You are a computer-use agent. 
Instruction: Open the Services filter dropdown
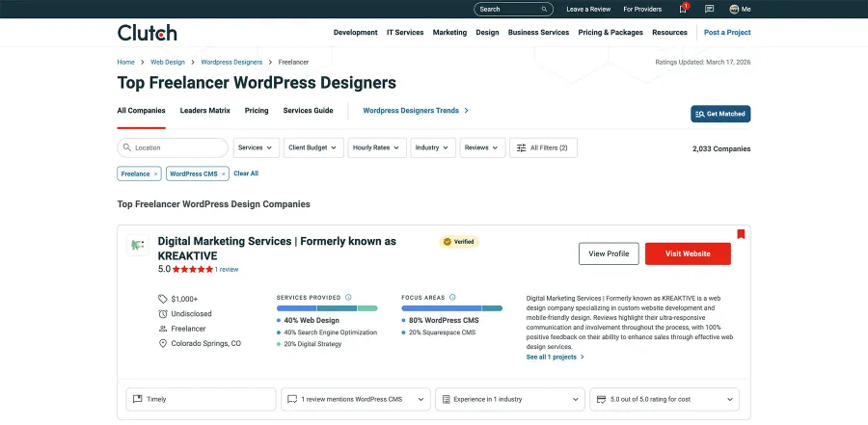pyautogui.click(x=257, y=147)
